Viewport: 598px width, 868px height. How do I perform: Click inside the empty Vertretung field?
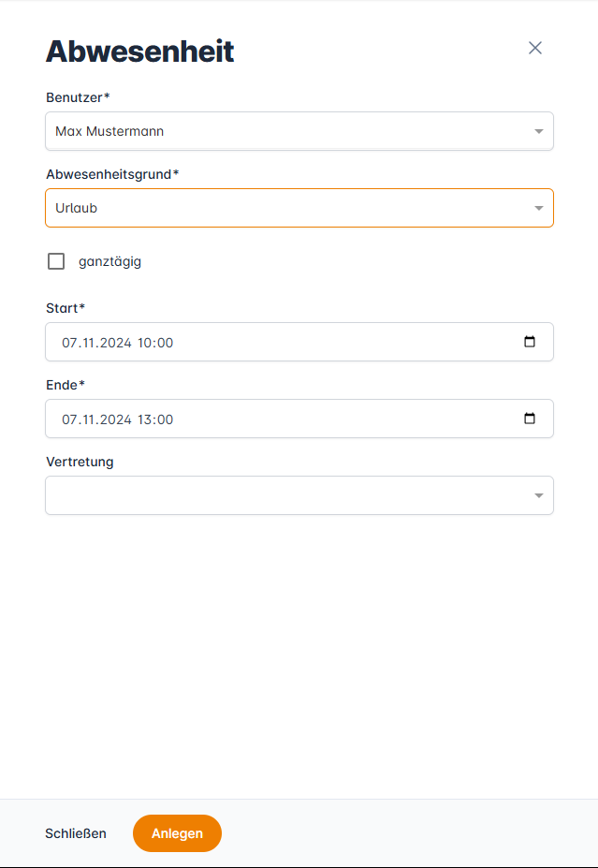point(281,496)
